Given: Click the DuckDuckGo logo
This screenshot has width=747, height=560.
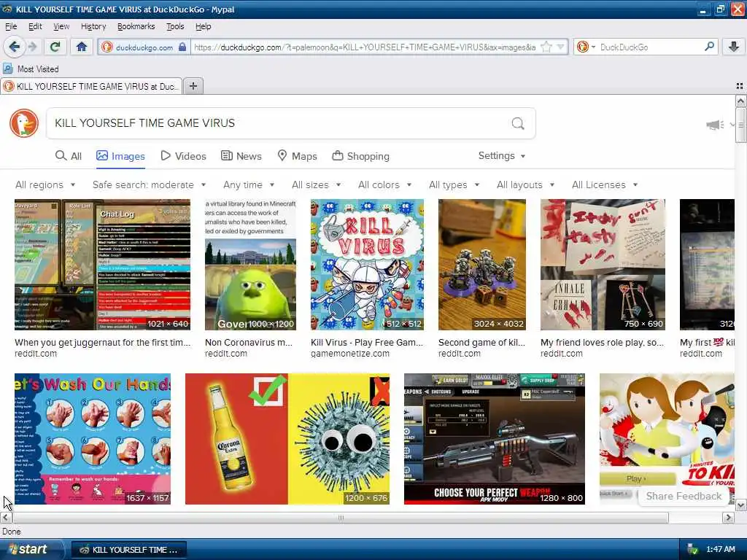Looking at the screenshot, I should point(24,123).
